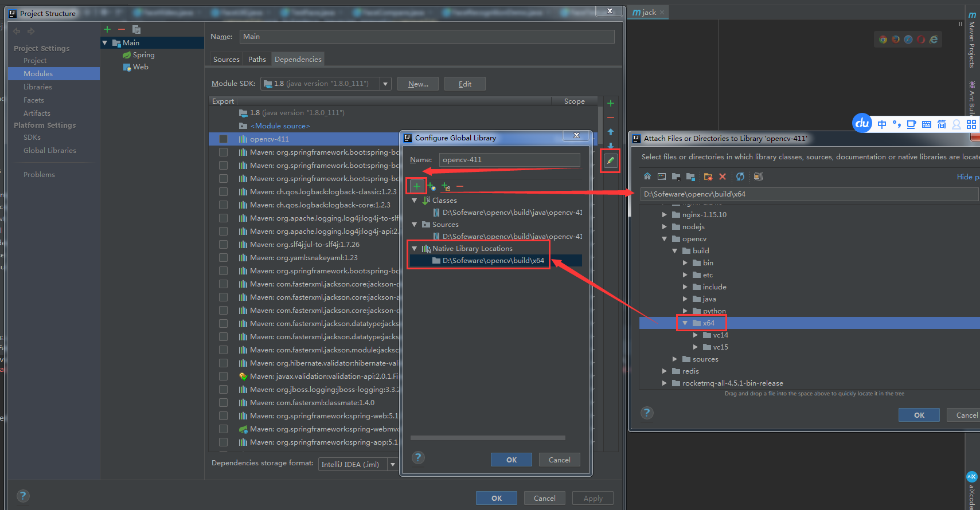The image size is (980, 510).
Task: Toggle export checkbox for opencv-411
Action: click(224, 139)
